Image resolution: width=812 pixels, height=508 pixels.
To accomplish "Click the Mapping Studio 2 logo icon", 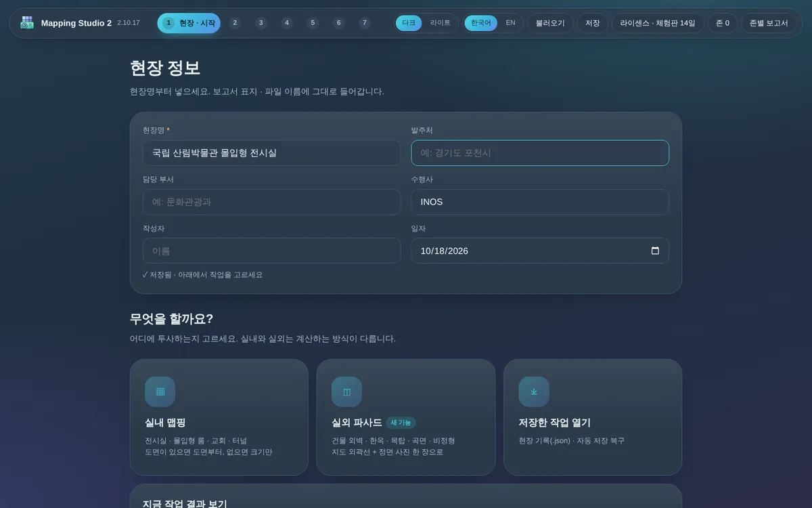I will (x=27, y=23).
